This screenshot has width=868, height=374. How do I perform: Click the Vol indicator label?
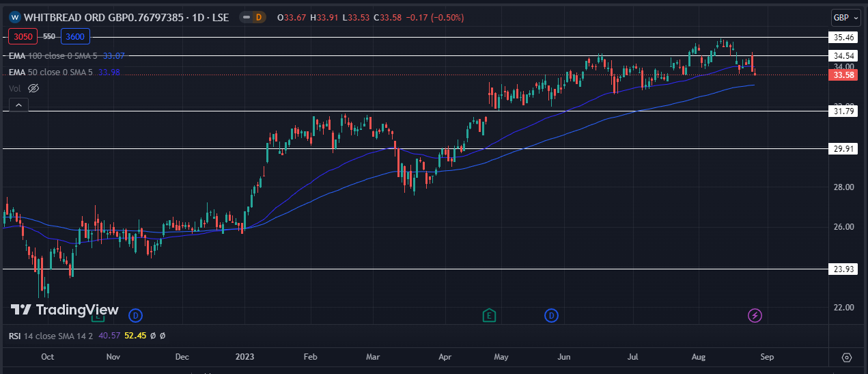point(15,88)
